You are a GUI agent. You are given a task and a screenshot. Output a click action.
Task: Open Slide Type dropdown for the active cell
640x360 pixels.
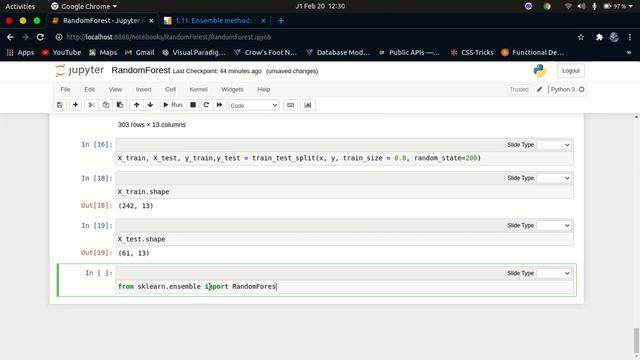tap(554, 273)
